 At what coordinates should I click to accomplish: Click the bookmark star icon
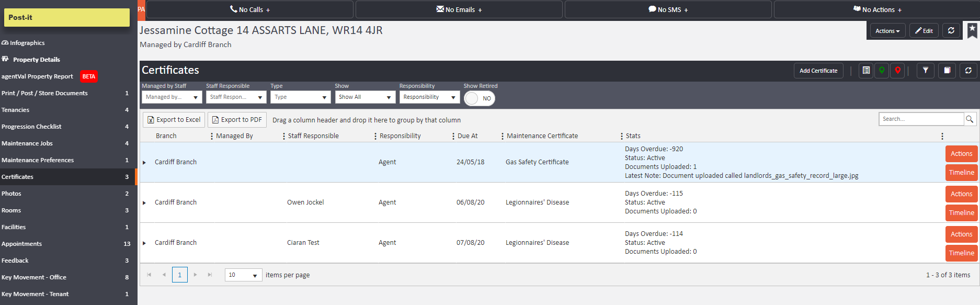pos(972,30)
